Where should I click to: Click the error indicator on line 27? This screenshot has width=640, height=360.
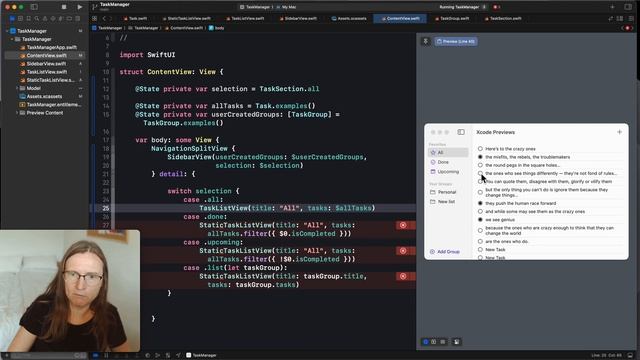tap(403, 225)
